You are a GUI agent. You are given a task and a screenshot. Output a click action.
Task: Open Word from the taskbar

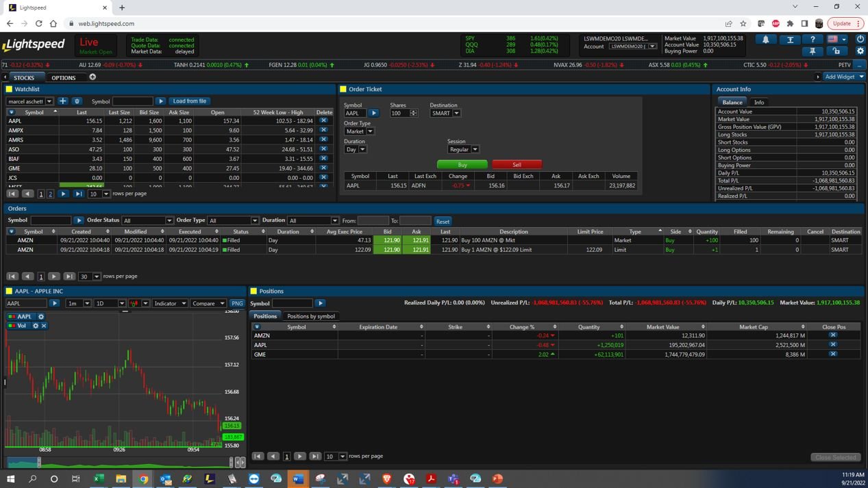[x=298, y=479]
